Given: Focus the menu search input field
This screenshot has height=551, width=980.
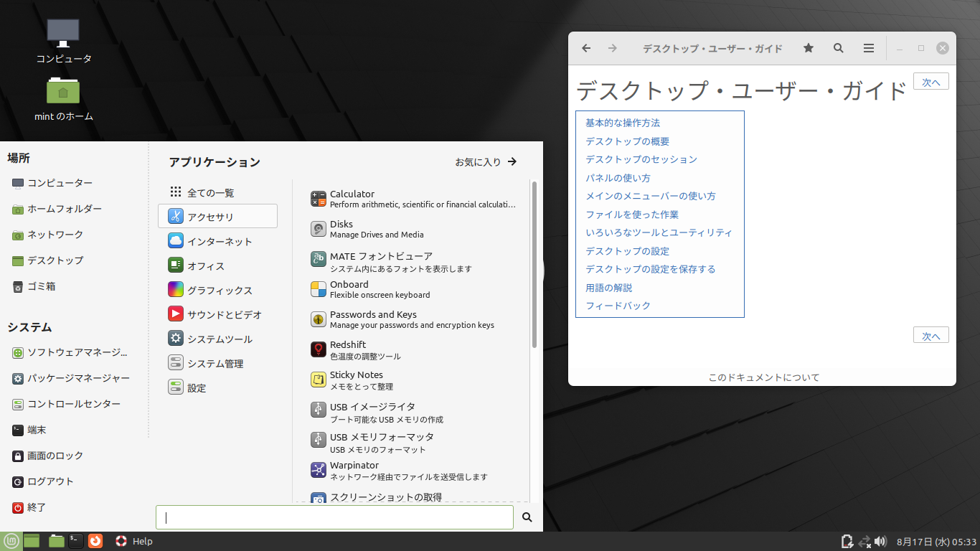Looking at the screenshot, I should pos(334,517).
